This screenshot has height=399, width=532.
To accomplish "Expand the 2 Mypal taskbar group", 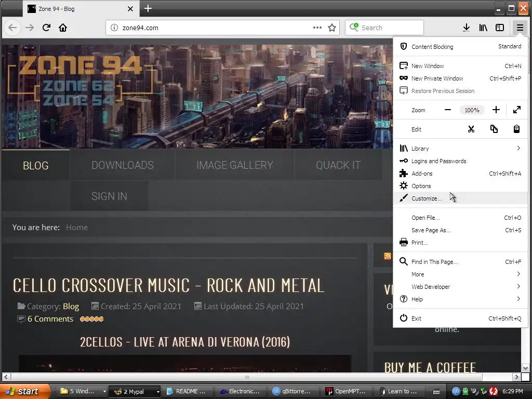I will point(135,391).
